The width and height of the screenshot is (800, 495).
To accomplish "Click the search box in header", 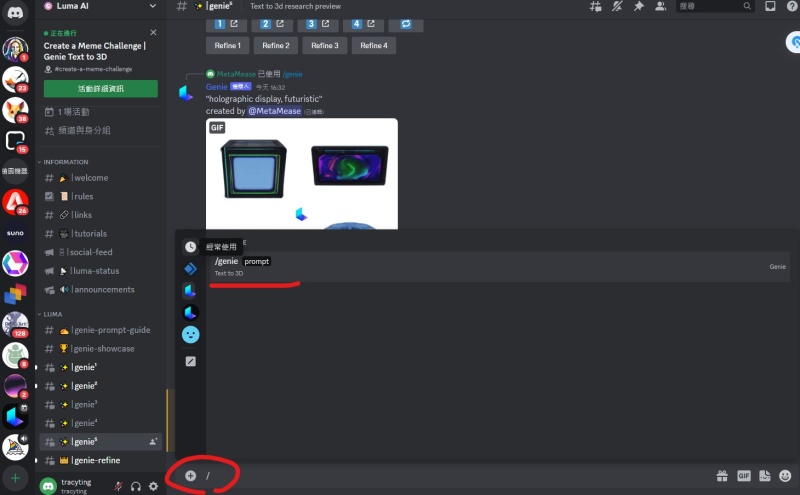I will [714, 6].
